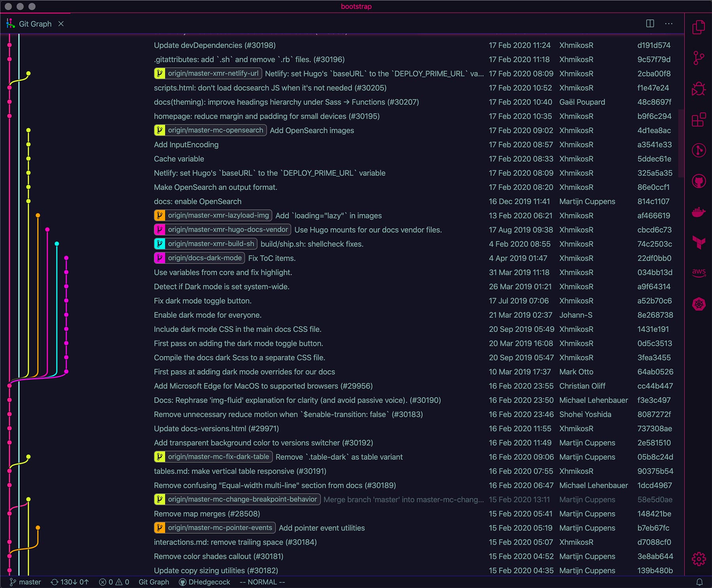Click the origin/docs-dark-mode branch label
This screenshot has width=712, height=588.
coord(199,258)
